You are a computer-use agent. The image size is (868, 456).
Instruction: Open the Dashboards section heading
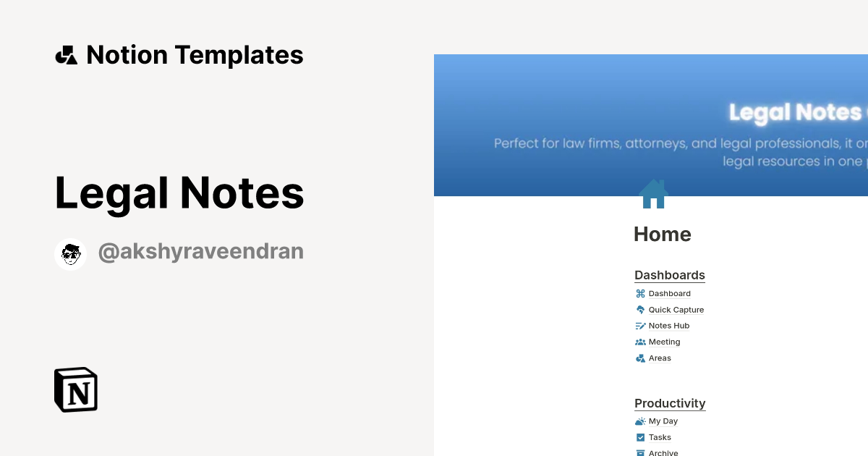(x=669, y=275)
